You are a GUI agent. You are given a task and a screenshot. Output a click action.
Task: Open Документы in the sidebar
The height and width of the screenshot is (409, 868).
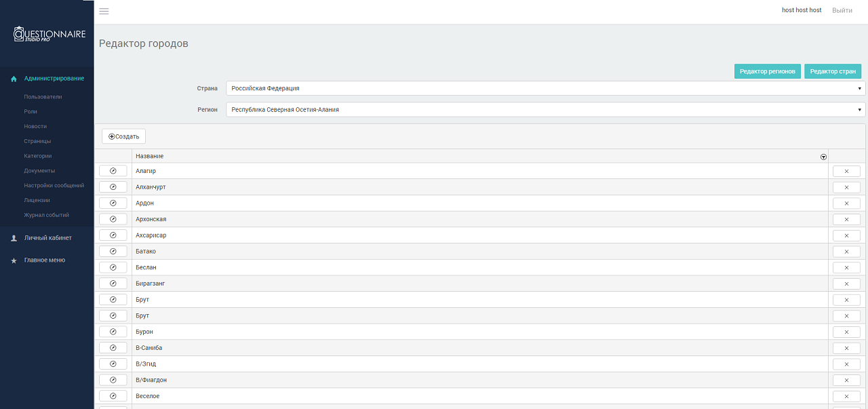(39, 171)
